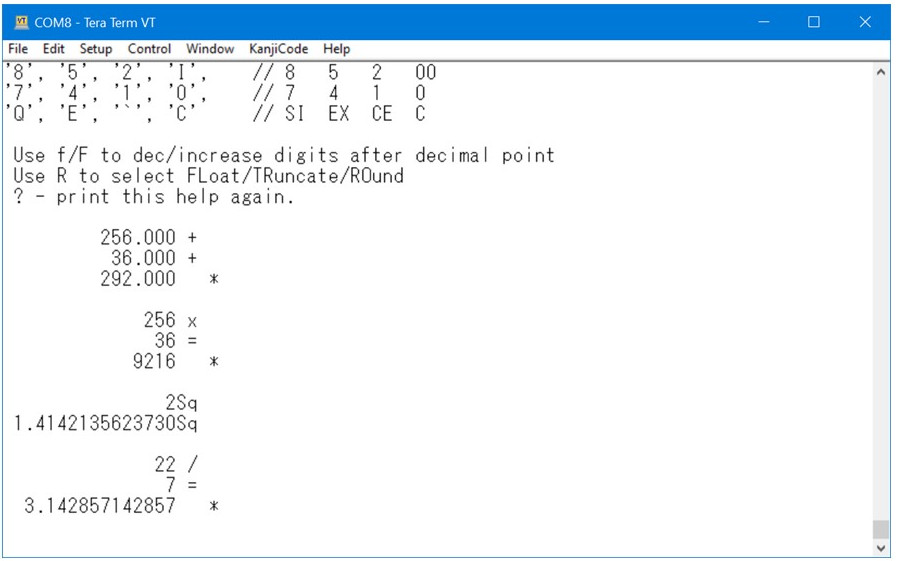Open the Edit menu
Viewport: 897px width, 561px height.
coord(54,49)
